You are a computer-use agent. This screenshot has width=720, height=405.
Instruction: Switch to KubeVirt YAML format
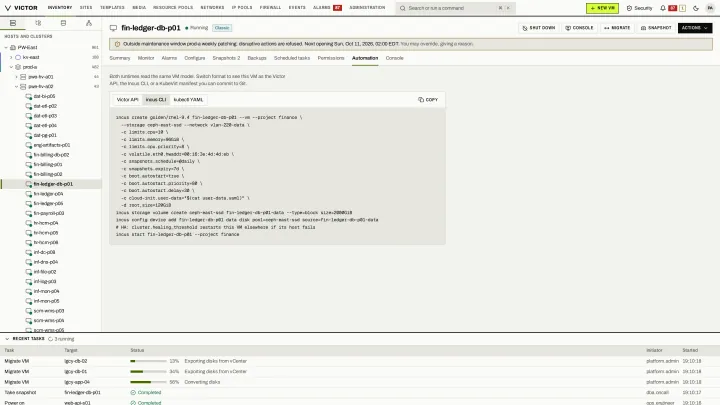[x=188, y=100]
